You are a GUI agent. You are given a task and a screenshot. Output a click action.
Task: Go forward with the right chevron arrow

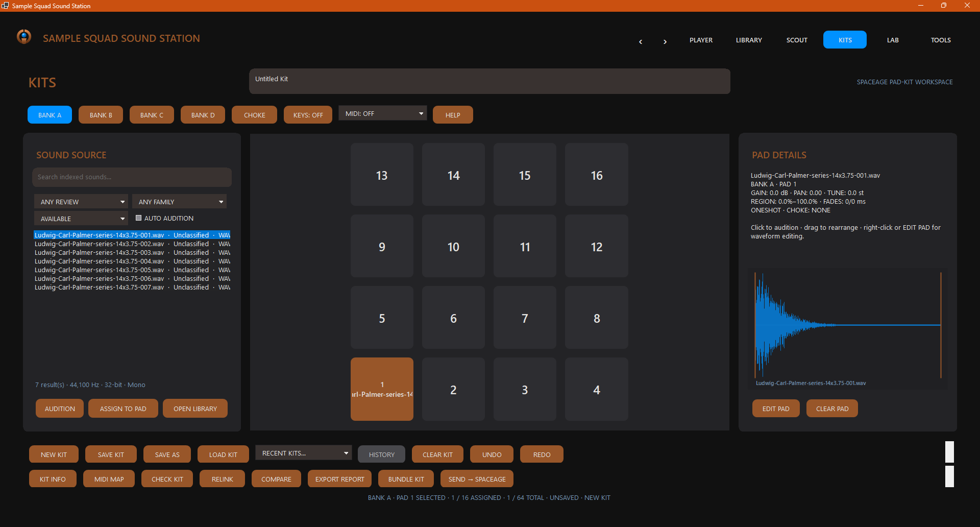point(665,41)
